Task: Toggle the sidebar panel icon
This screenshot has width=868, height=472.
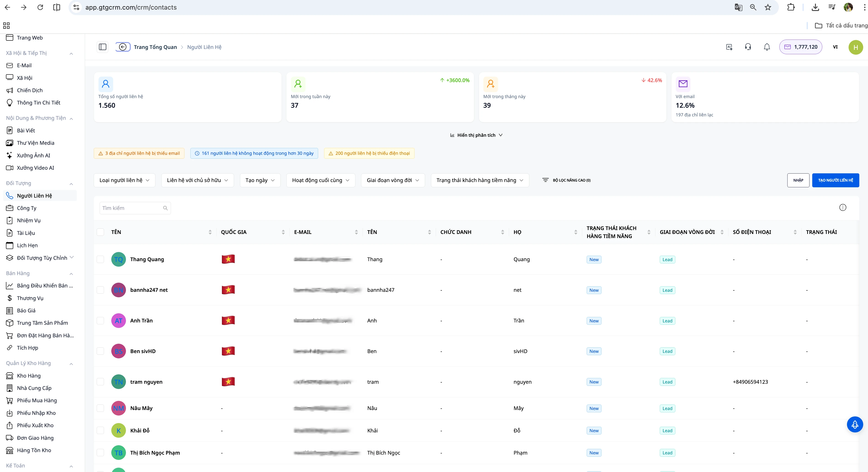Action: 103,47
